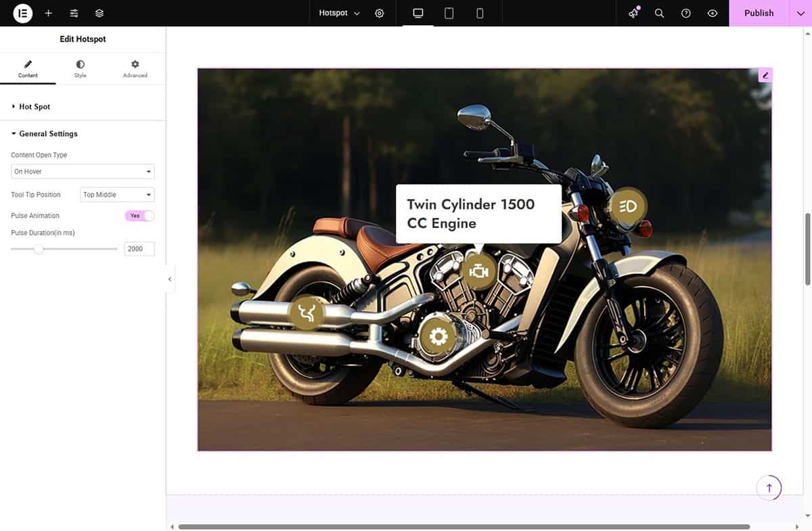Click the gear hotspot icon
The width and height of the screenshot is (812, 531).
[x=438, y=336]
